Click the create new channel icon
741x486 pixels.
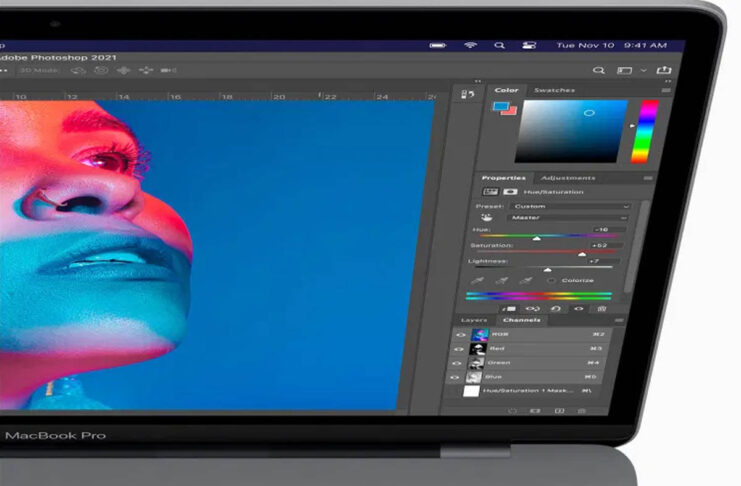pos(560,411)
